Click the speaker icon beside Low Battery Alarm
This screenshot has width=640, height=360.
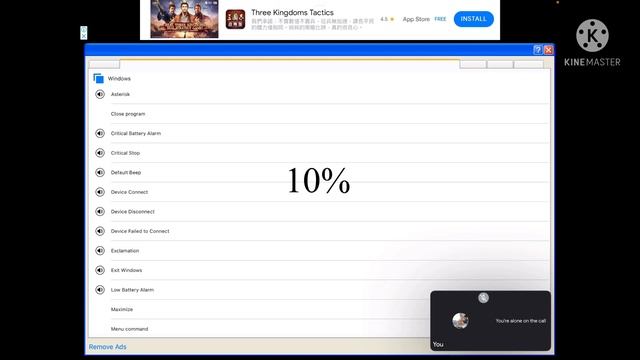(100, 290)
